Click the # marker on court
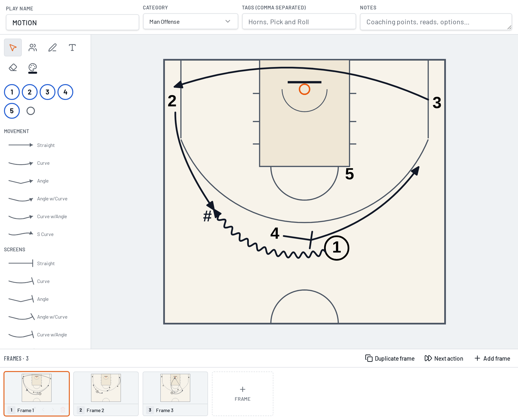518x420 pixels. click(207, 216)
